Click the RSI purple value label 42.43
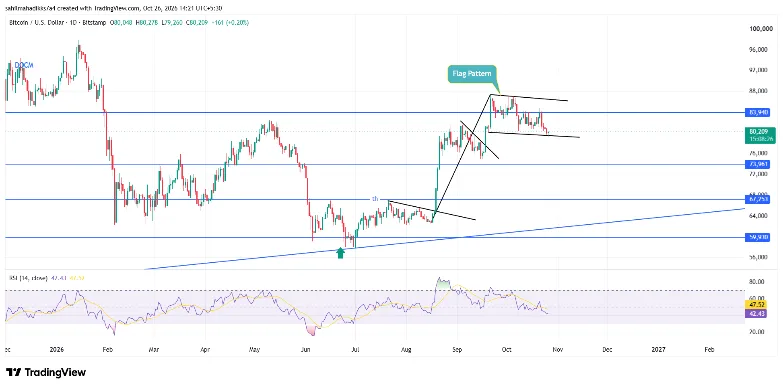 coord(756,313)
